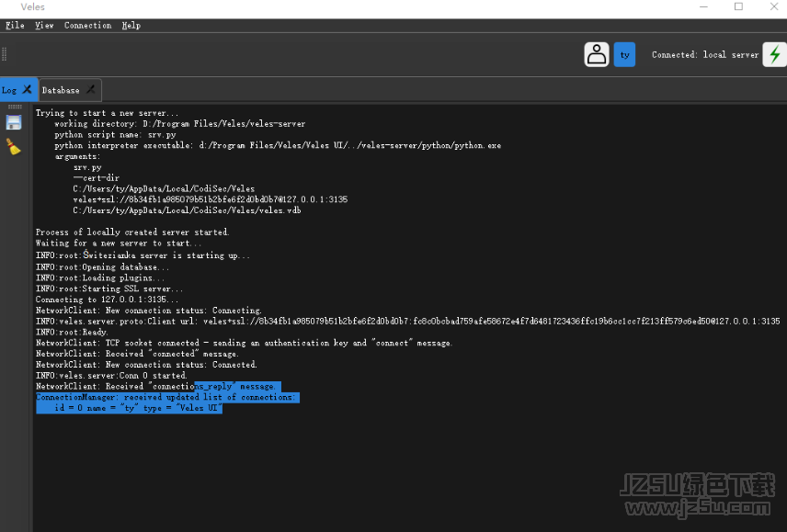
Task: Click the 'New connection status: Connected.' line
Action: pos(146,365)
